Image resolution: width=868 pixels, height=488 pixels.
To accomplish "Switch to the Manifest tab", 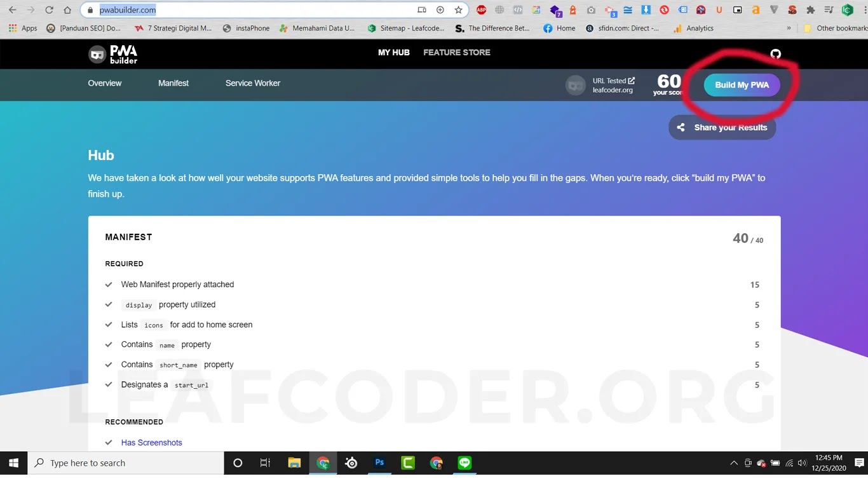I will 173,83.
